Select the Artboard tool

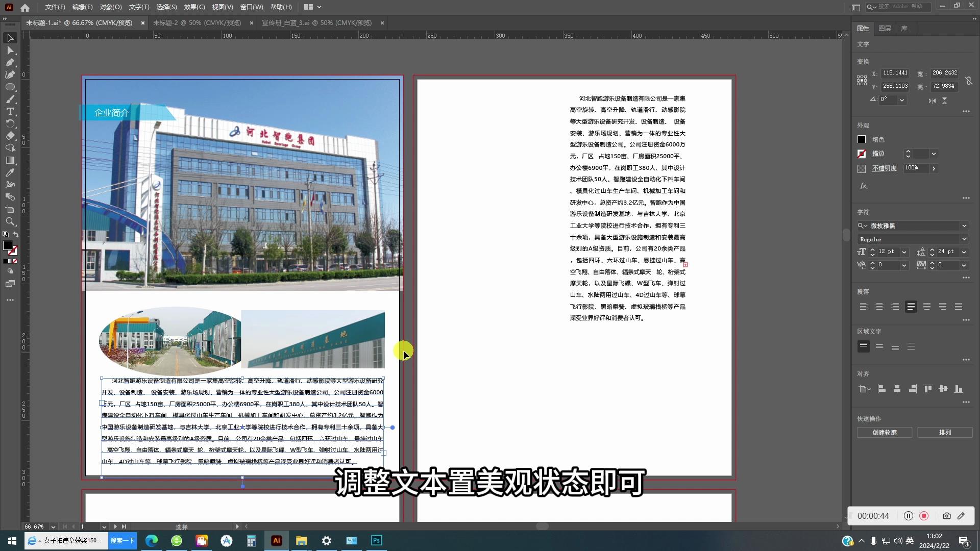[10, 210]
